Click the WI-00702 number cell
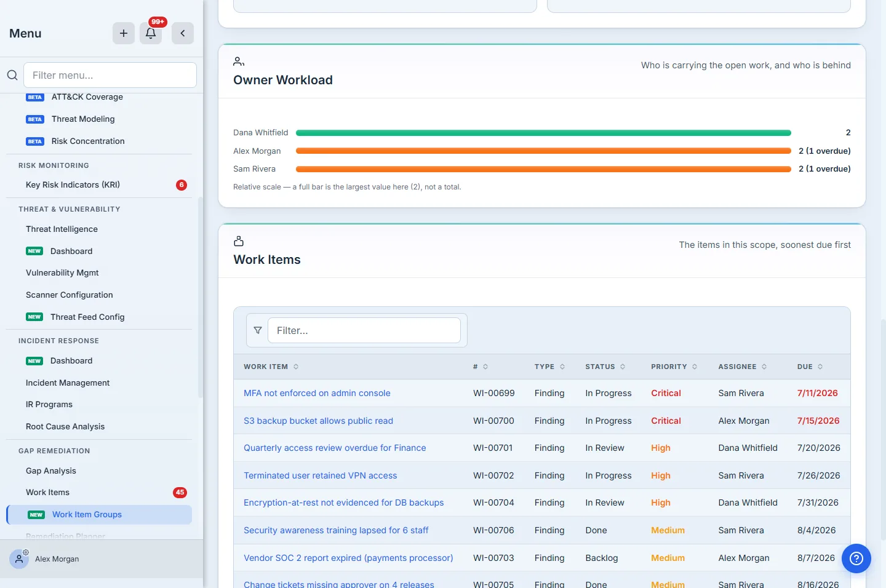This screenshot has width=886, height=588. click(493, 476)
